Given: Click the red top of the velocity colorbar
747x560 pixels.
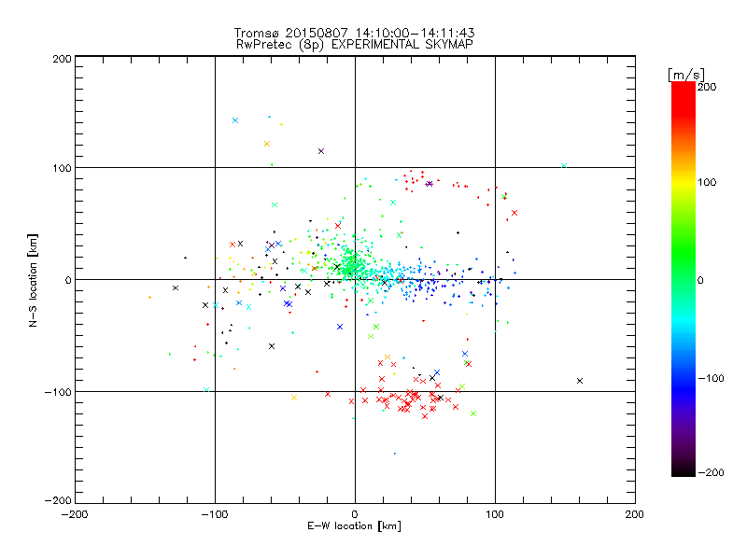Looking at the screenshot, I should 684,98.
